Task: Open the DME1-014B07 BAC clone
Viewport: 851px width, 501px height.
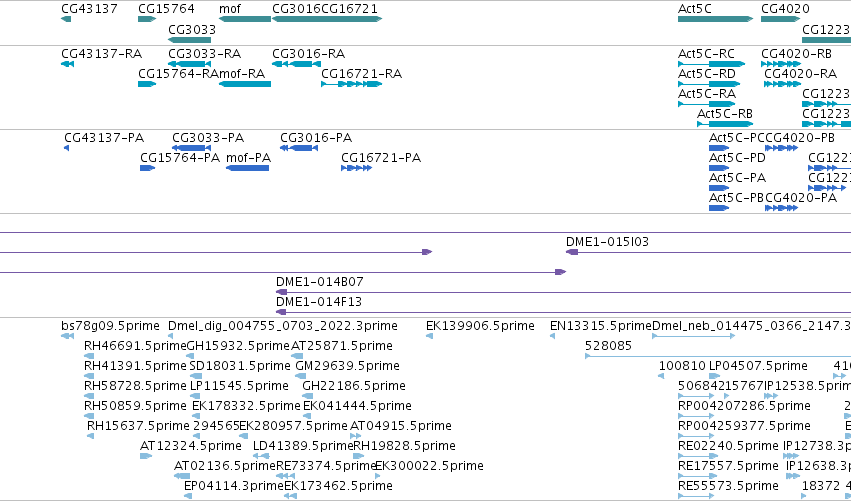Action: pos(563,293)
